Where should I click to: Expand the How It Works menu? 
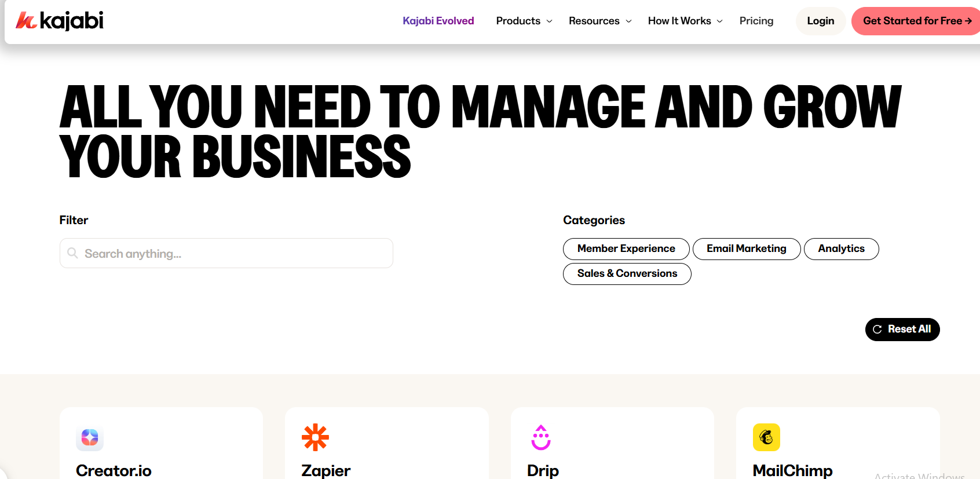pos(685,21)
